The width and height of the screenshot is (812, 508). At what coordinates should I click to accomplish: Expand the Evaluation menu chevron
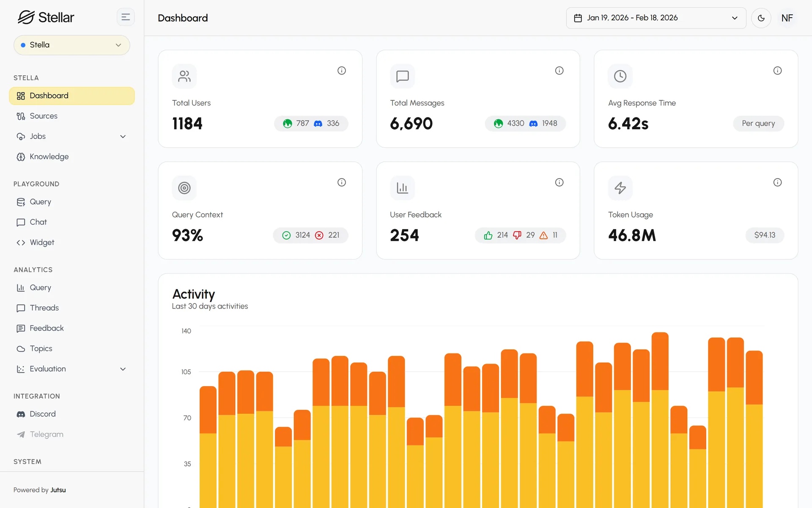pyautogui.click(x=123, y=369)
